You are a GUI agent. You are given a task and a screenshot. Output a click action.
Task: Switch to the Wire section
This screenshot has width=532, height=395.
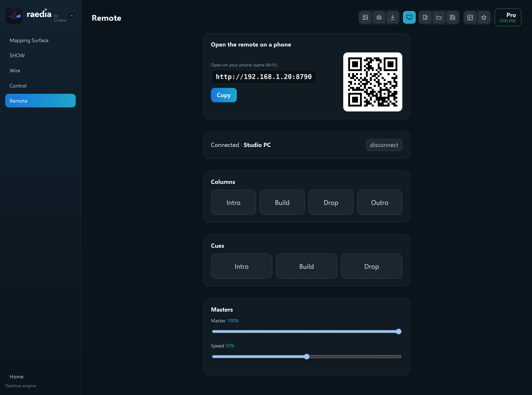40,70
